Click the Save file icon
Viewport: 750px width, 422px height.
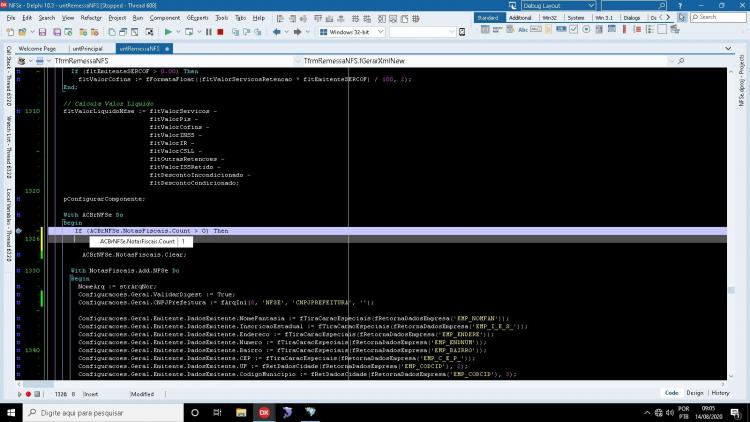42,32
